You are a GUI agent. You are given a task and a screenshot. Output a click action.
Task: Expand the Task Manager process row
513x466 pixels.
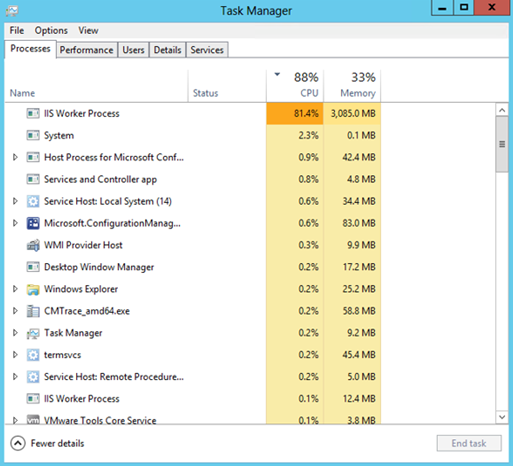[15, 333]
